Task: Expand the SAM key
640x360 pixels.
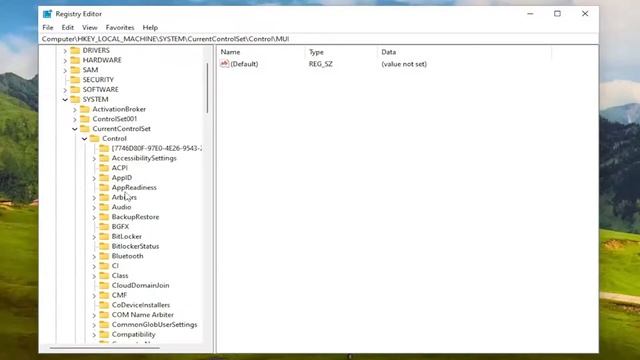Action: 65,70
